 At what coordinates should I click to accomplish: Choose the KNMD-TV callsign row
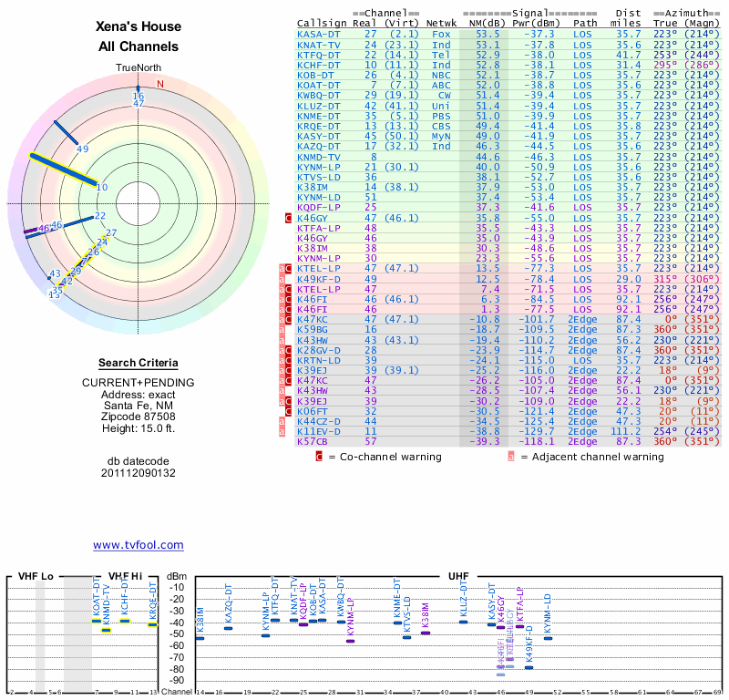tap(319, 157)
